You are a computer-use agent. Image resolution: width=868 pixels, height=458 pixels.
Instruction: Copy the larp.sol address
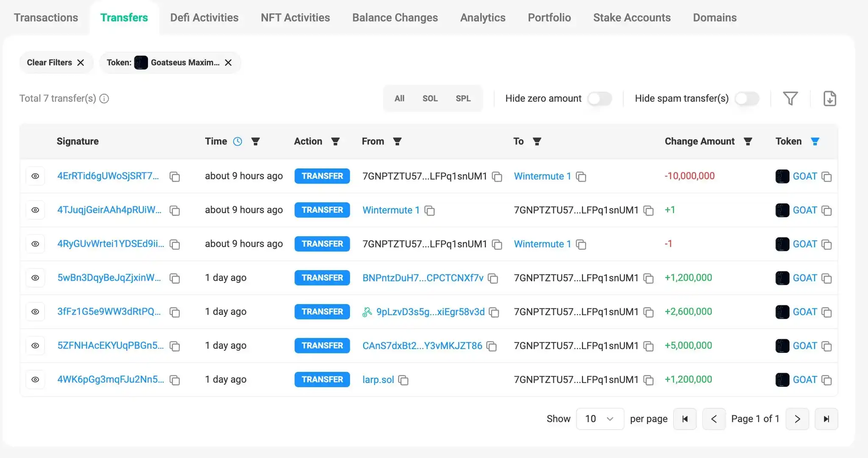tap(403, 380)
